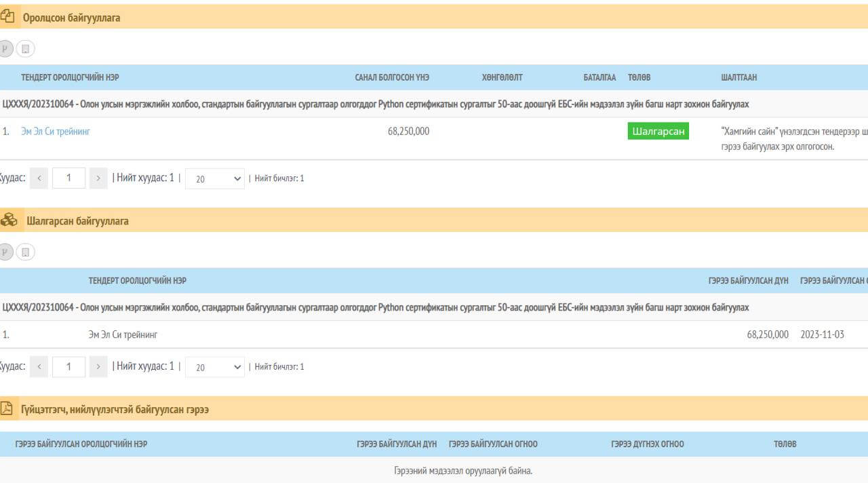This screenshot has width=868, height=483.
Task: Click the page number field in winners table
Action: [68, 367]
